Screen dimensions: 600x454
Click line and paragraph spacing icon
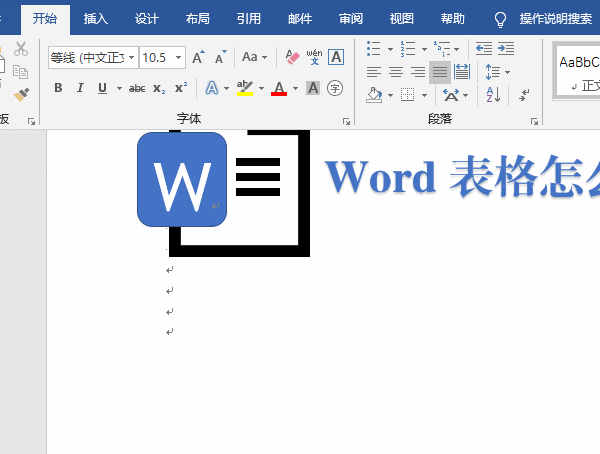point(493,72)
